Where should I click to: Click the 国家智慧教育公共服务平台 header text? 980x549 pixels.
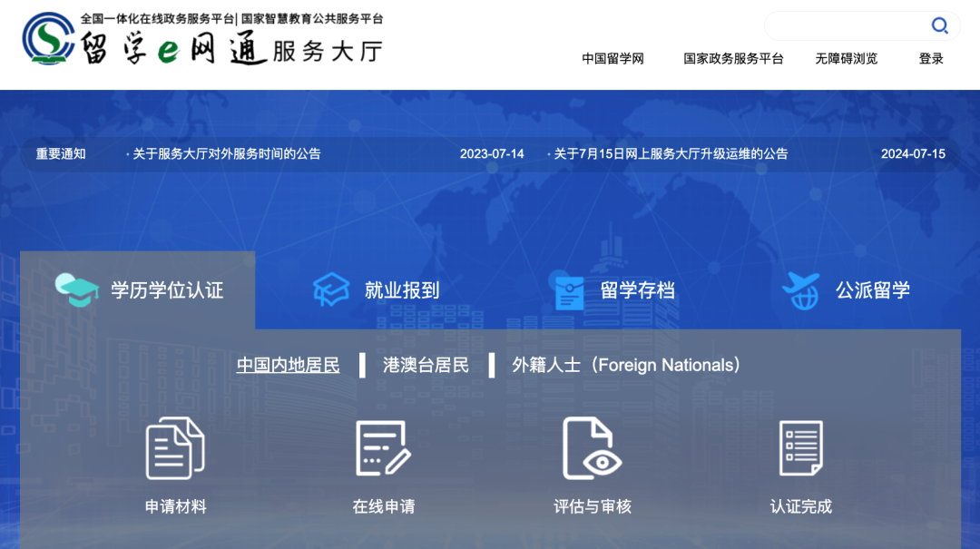click(312, 19)
